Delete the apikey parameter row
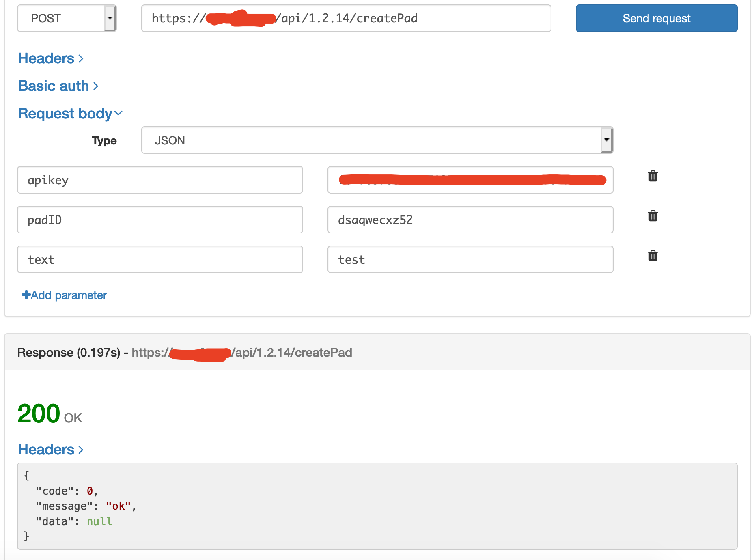The height and width of the screenshot is (560, 754). click(653, 176)
